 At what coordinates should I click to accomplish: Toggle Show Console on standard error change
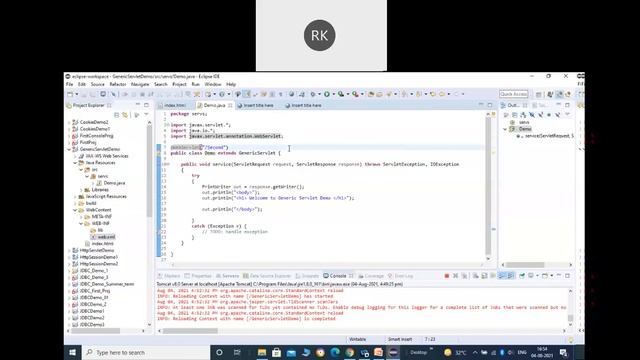click(x=511, y=276)
